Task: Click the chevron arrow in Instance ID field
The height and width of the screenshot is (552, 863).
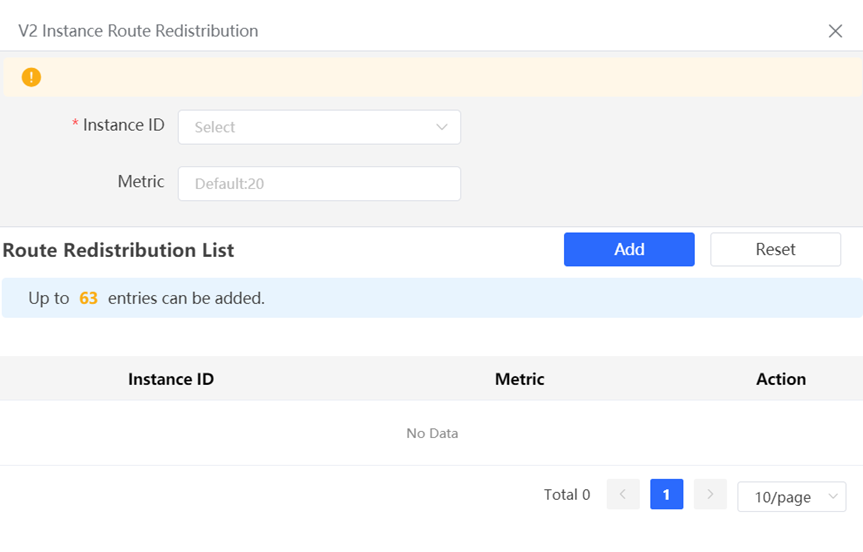Action: pos(441,127)
